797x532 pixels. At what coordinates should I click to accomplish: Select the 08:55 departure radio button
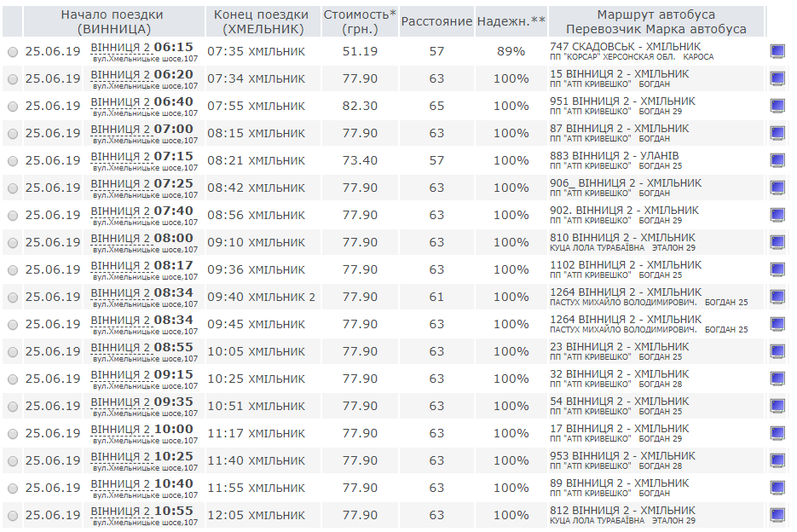point(13,352)
